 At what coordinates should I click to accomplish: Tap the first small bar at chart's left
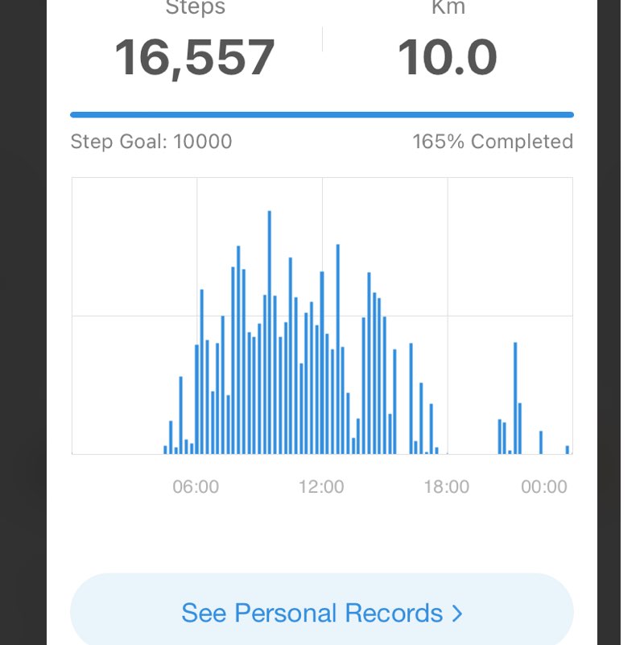tap(165, 449)
